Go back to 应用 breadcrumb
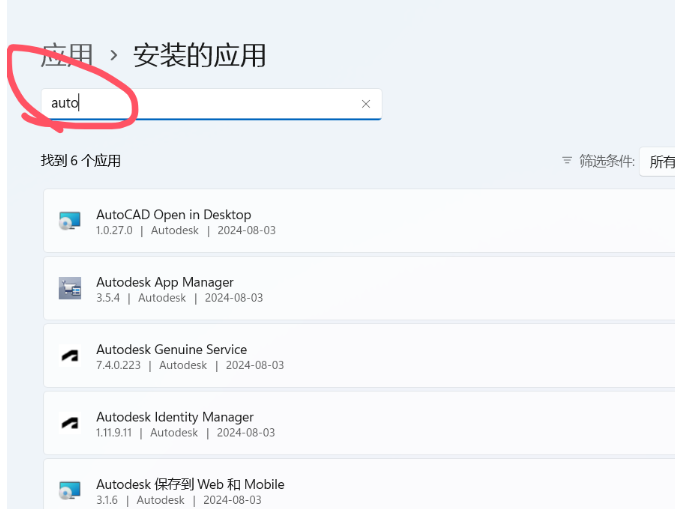The height and width of the screenshot is (509, 675). coord(67,55)
